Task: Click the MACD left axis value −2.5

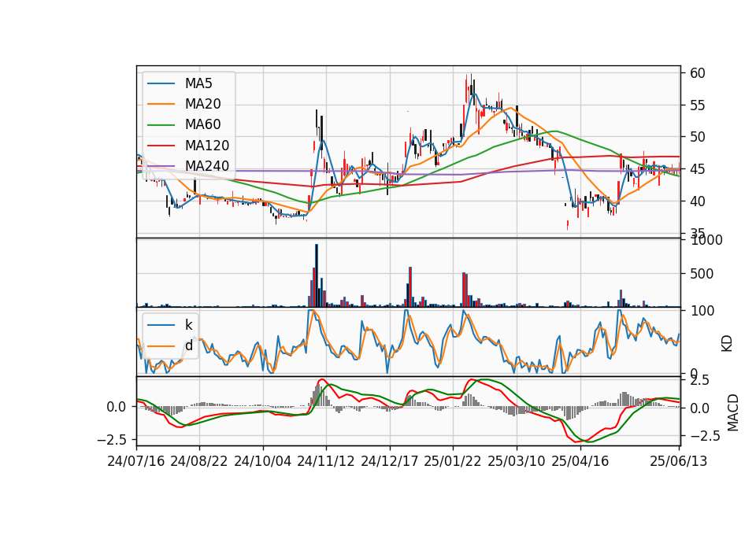Action: pyautogui.click(x=112, y=440)
